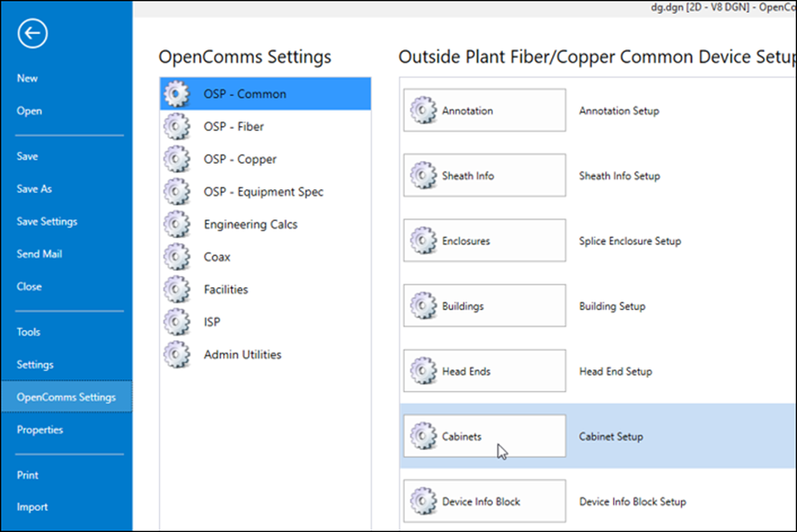Viewport: 797px width, 532px height.
Task: Click Send Mail menu entry
Action: tap(39, 254)
